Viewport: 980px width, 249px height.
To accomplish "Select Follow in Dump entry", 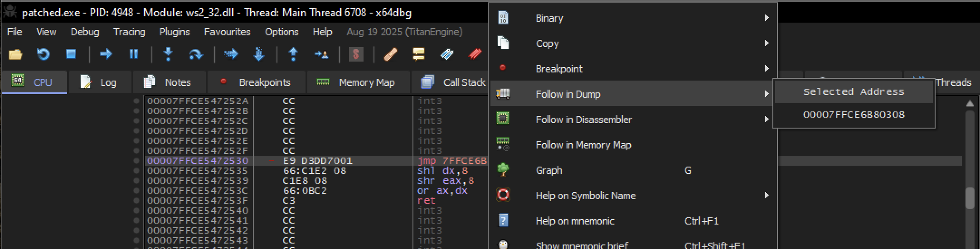I will pos(633,94).
